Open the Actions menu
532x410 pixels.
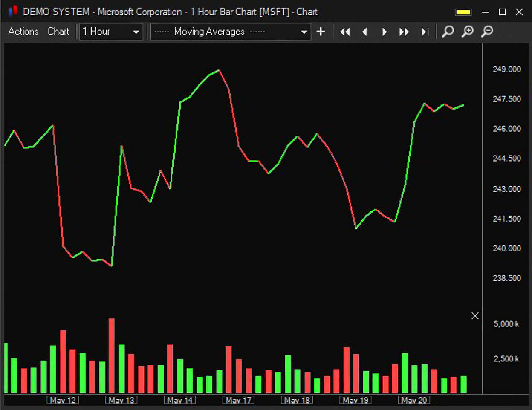pyautogui.click(x=23, y=32)
